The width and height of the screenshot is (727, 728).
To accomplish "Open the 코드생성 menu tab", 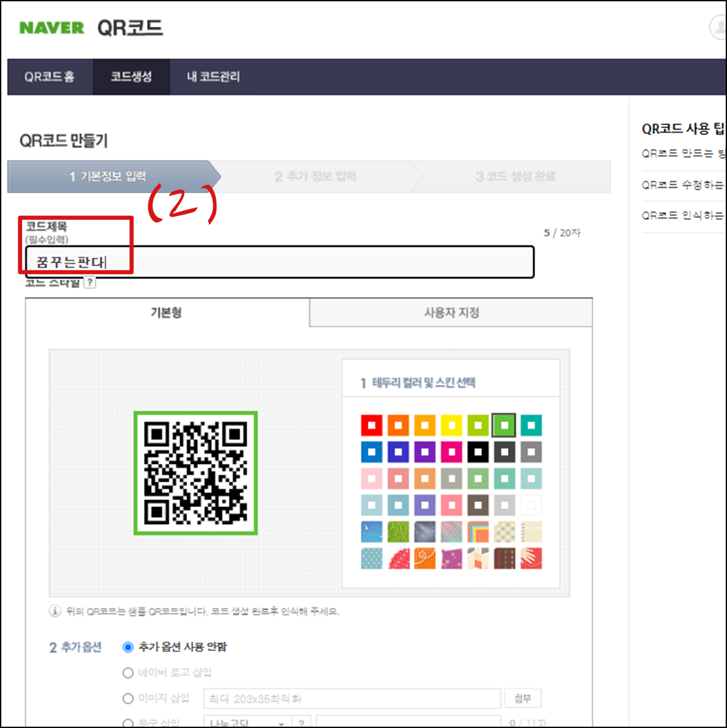I will 131,76.
